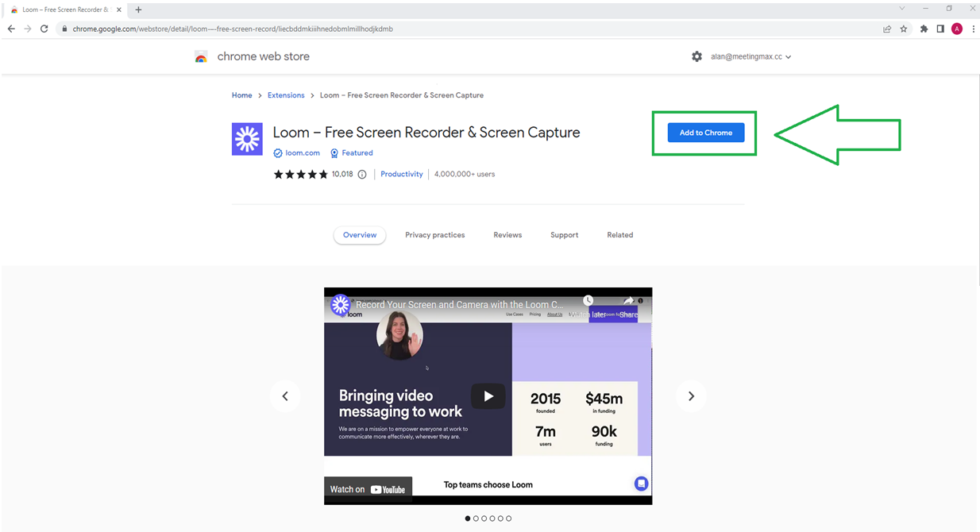Bookmark this page with star icon
980x532 pixels.
coord(904,29)
